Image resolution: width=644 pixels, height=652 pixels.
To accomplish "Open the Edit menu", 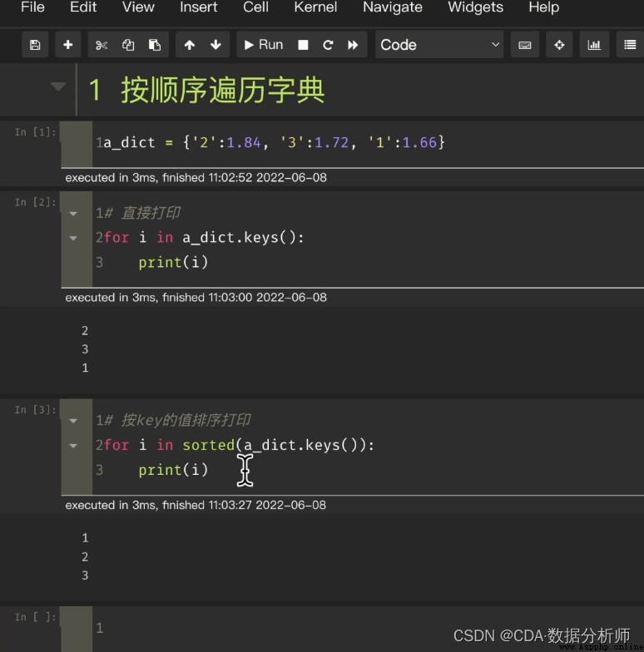I will pos(83,7).
